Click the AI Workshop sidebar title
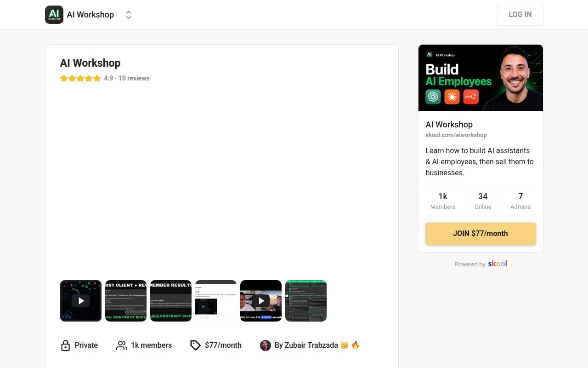This screenshot has height=368, width=588. click(x=449, y=125)
